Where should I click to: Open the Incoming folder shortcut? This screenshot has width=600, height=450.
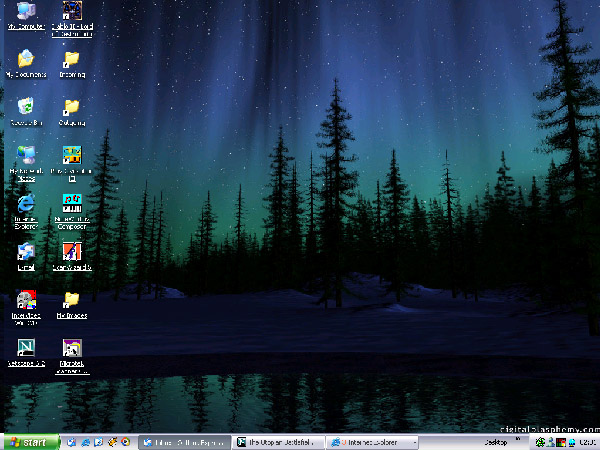click(x=72, y=59)
